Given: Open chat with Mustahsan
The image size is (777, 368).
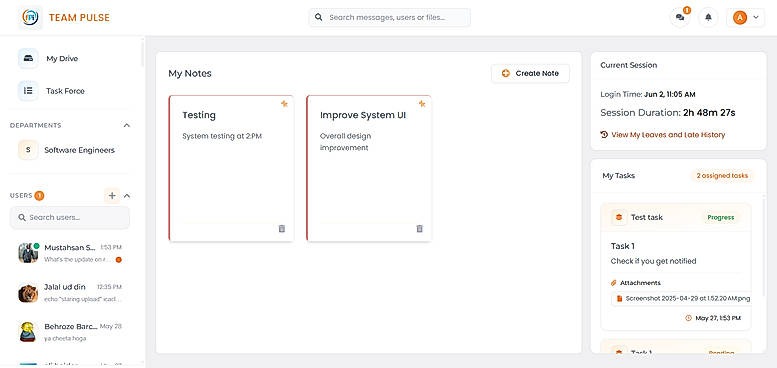Looking at the screenshot, I should pos(70,253).
